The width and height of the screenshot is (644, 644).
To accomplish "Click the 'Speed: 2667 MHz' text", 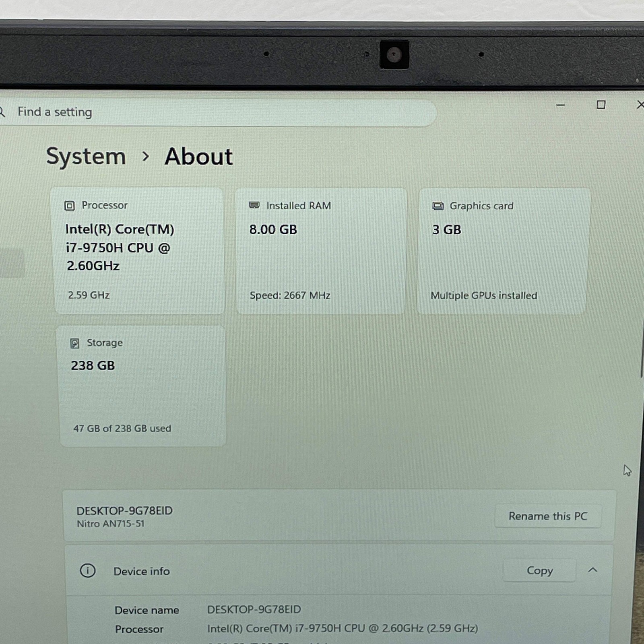I will click(x=290, y=295).
